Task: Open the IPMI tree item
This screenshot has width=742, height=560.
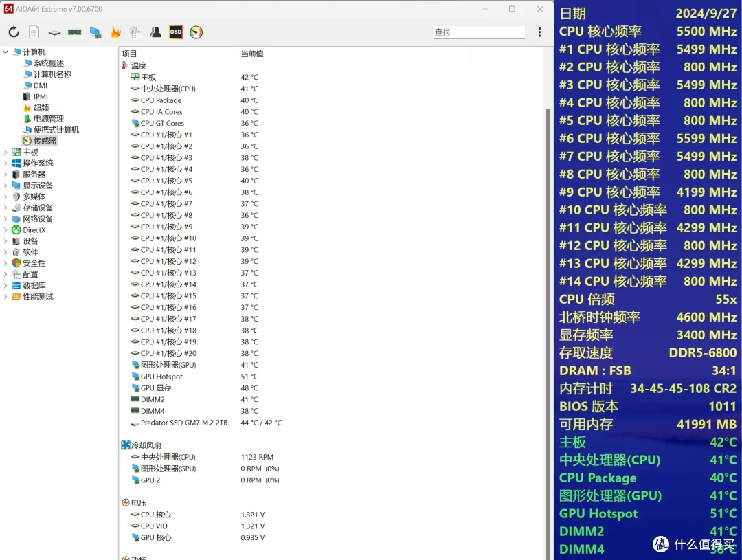Action: tap(36, 97)
